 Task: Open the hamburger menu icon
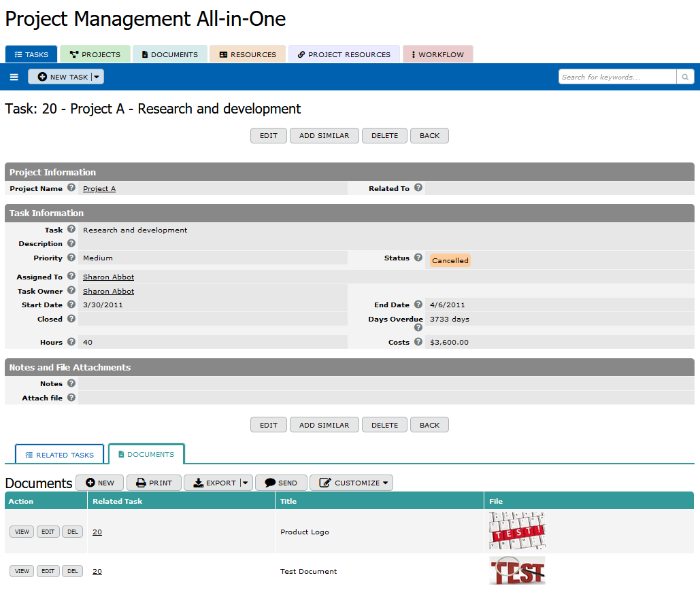click(14, 77)
